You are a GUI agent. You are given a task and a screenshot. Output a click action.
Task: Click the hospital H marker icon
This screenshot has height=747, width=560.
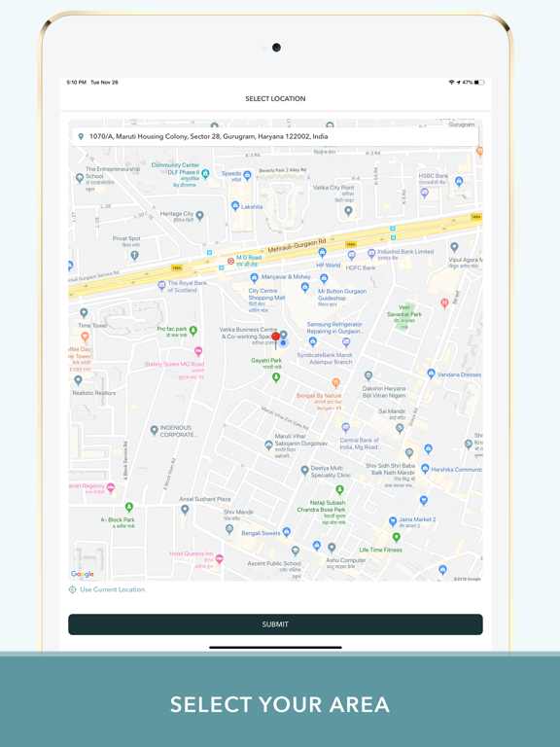tap(444, 303)
